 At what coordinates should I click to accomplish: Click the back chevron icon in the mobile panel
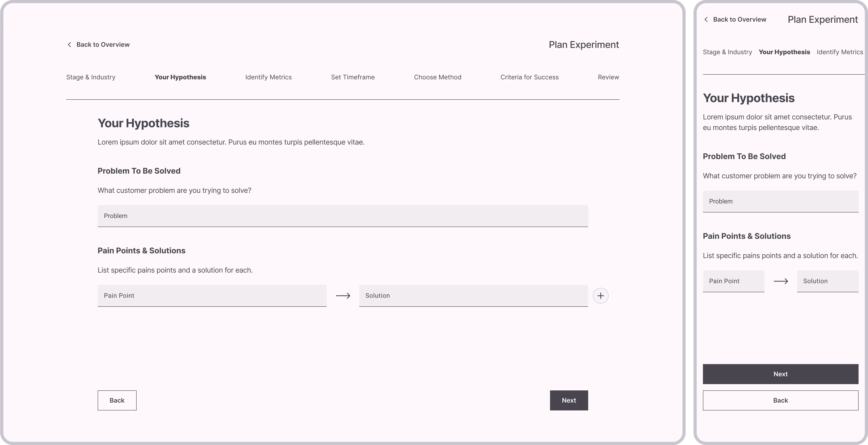[x=706, y=19]
